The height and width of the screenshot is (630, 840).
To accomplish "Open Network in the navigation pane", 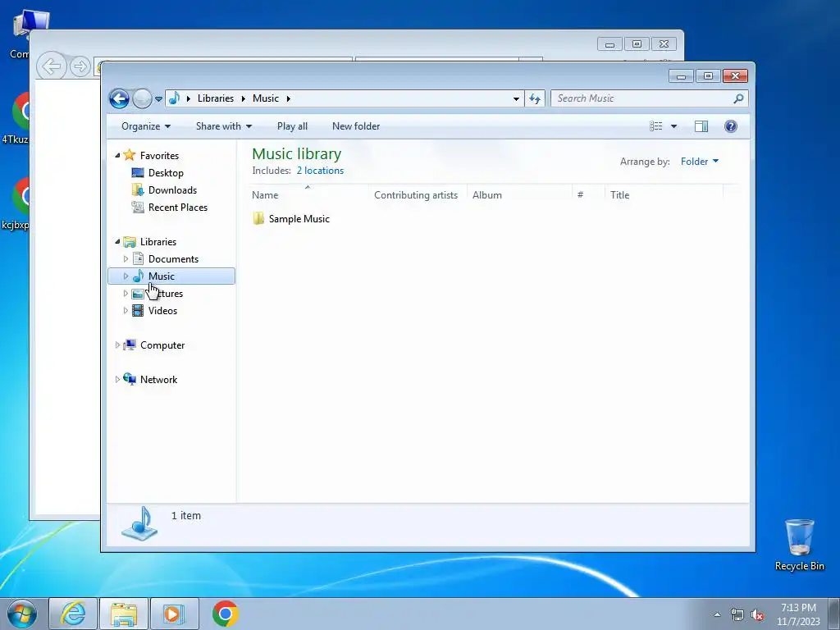I will click(158, 380).
